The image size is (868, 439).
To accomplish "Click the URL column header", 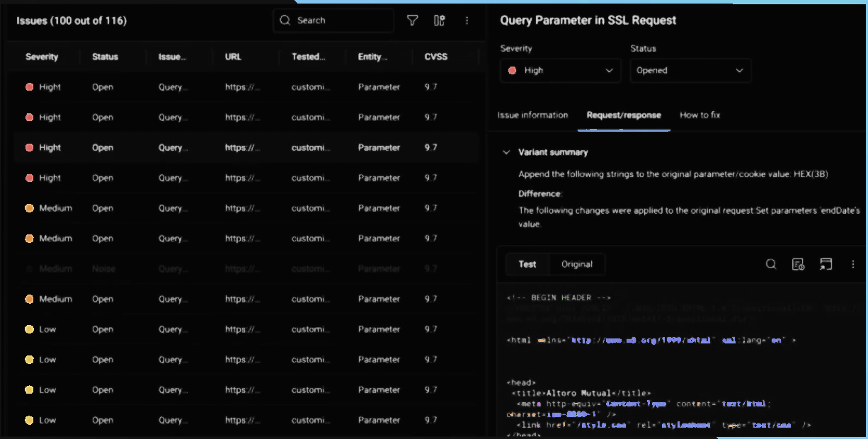I will (233, 57).
